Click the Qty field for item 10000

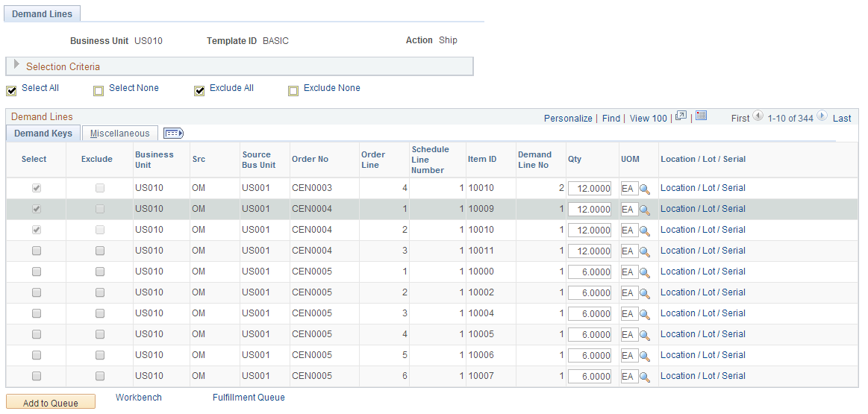[590, 272]
